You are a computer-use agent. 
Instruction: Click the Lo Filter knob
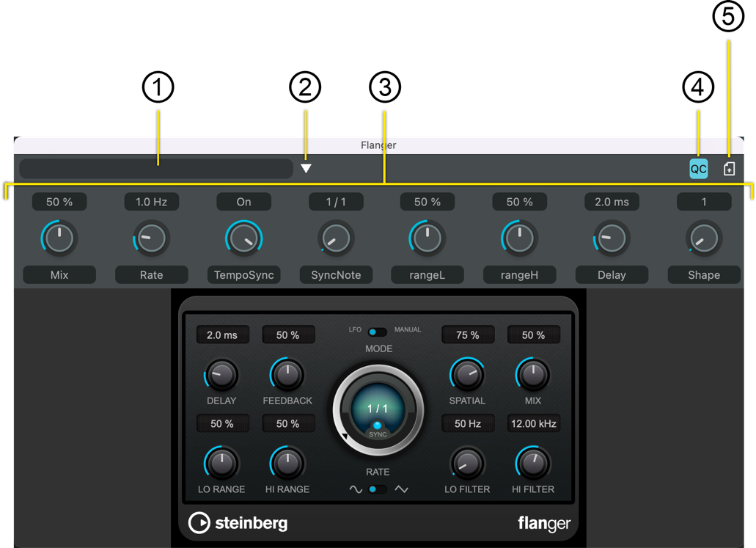(x=467, y=464)
